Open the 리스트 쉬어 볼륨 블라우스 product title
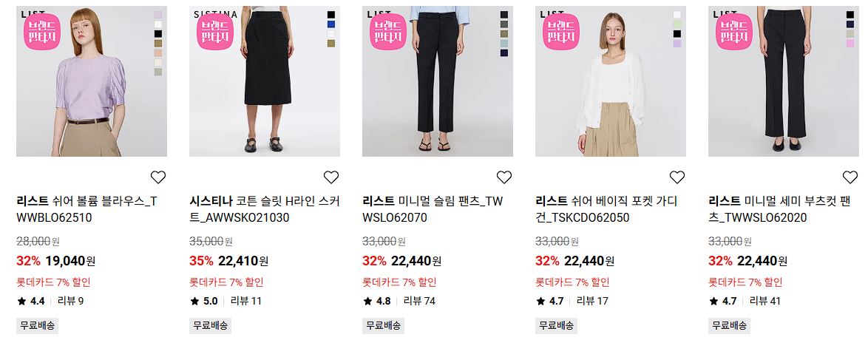 [87, 209]
